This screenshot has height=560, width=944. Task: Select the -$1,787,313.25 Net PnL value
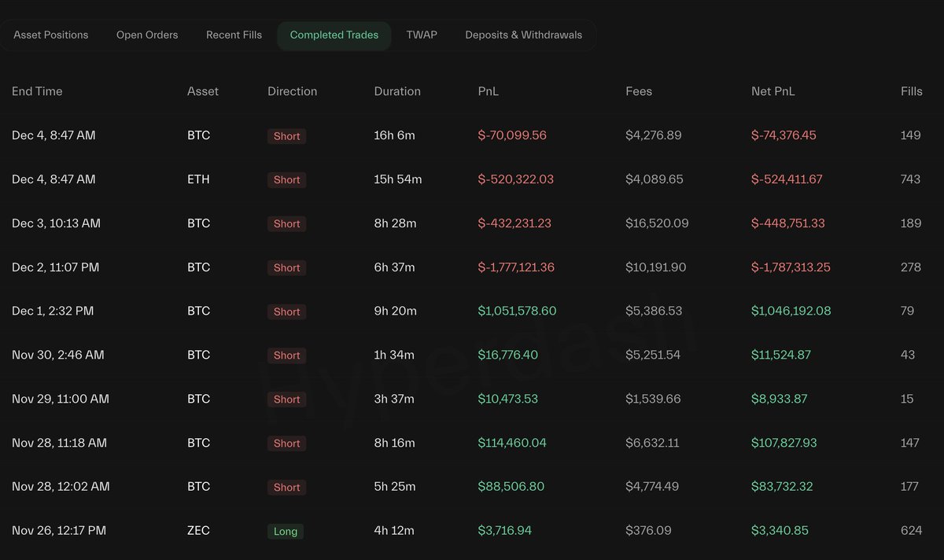tap(788, 267)
